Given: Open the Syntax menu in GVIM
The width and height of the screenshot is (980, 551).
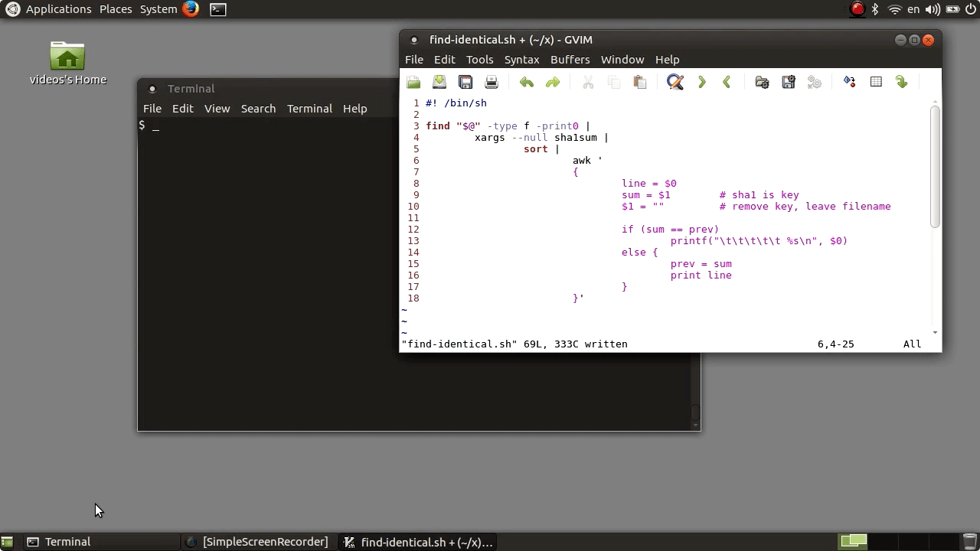Looking at the screenshot, I should pyautogui.click(x=521, y=59).
